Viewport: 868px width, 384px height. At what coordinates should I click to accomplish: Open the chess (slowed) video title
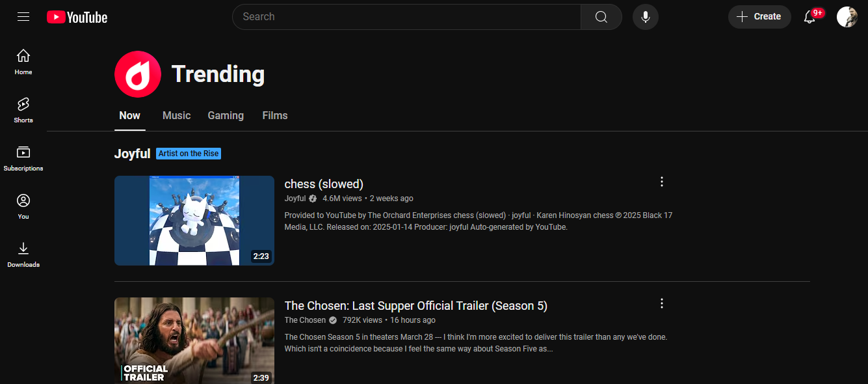(x=324, y=184)
